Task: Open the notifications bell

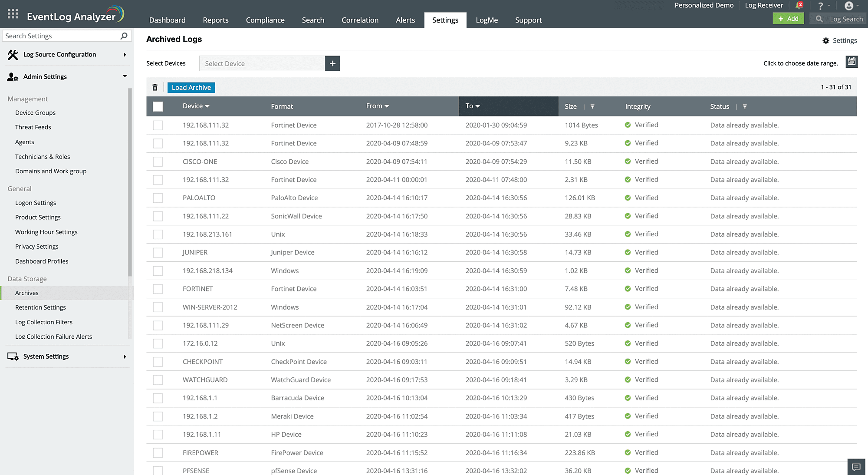Action: point(799,5)
